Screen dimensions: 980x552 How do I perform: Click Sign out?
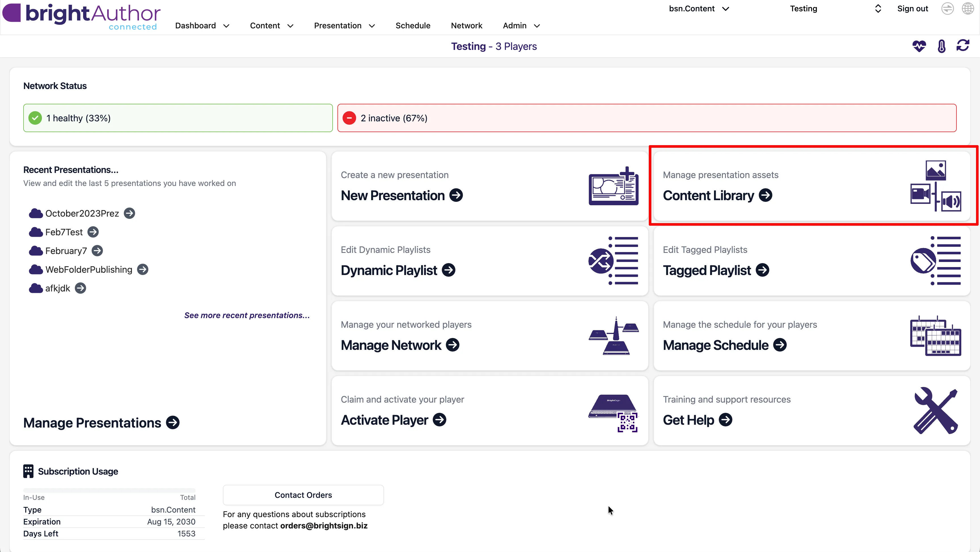pyautogui.click(x=912, y=9)
